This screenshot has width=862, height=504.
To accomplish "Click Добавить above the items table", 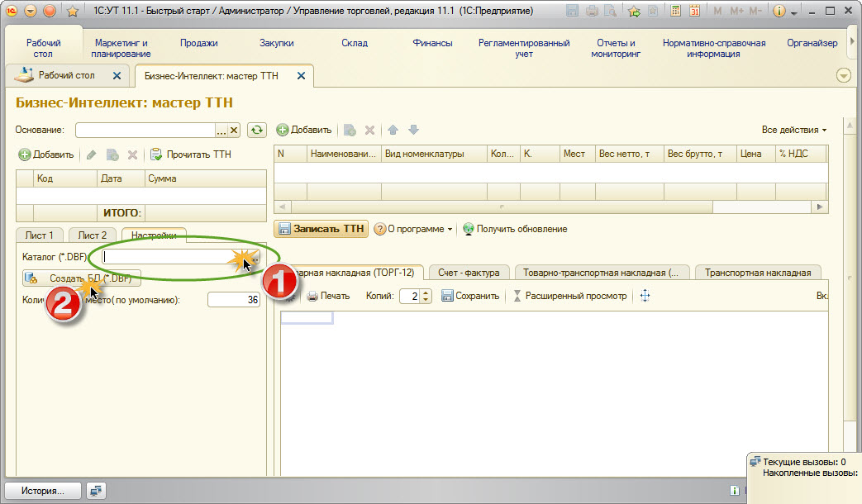I will 304,131.
